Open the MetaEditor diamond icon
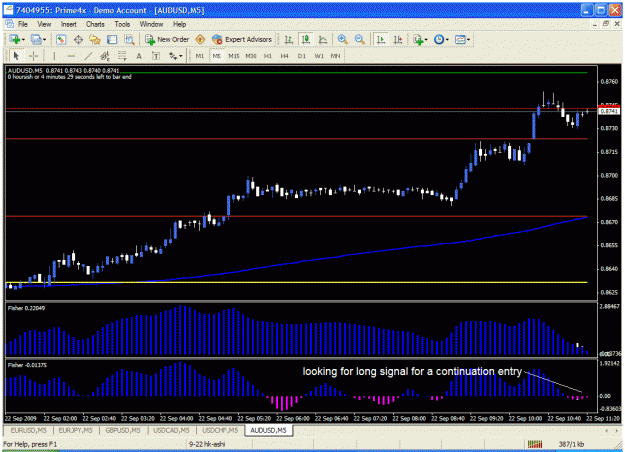Screen dimensions: 625x452 click(200, 39)
